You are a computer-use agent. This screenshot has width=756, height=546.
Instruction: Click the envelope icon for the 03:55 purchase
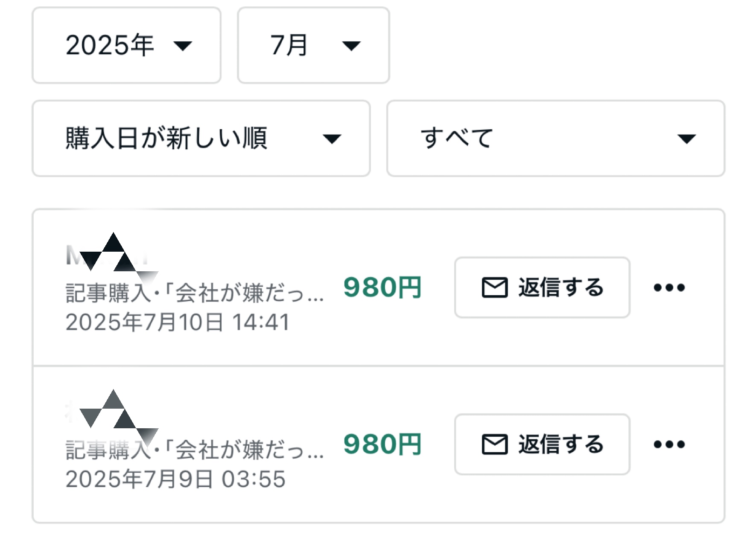495,444
